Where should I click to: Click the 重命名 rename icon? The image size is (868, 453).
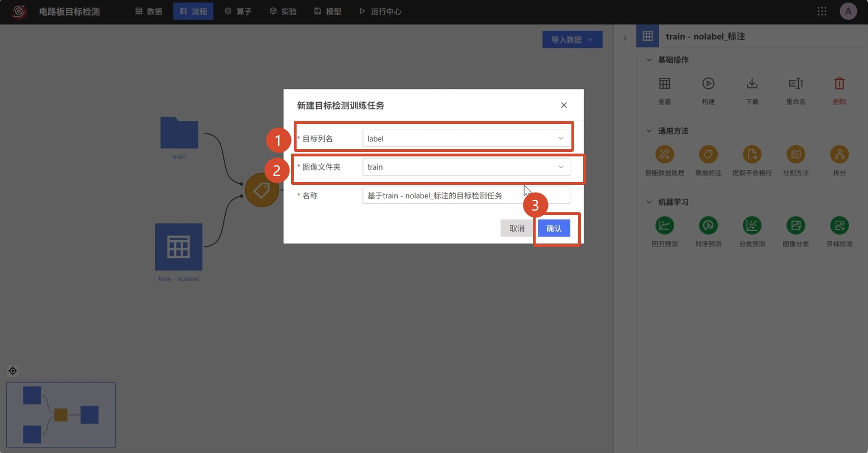coord(795,84)
